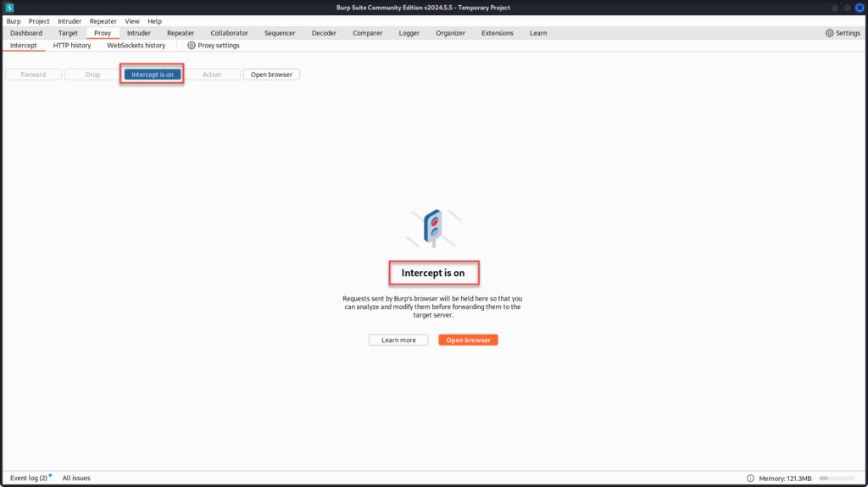Select the Proxy tab
The image size is (868, 487).
pyautogui.click(x=103, y=33)
